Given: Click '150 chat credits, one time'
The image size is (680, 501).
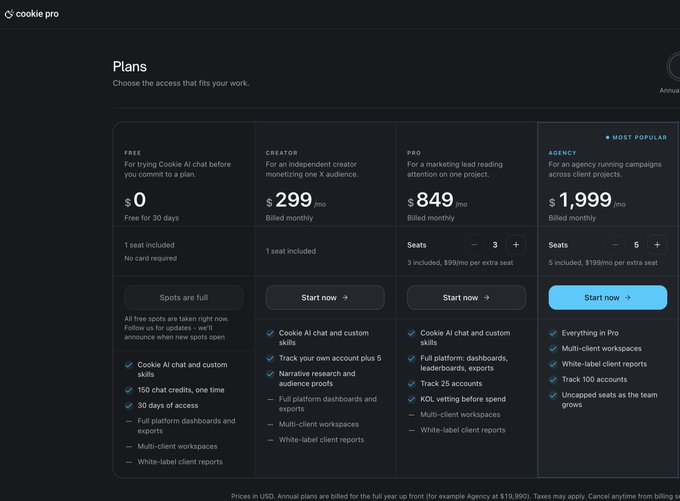Looking at the screenshot, I should (181, 390).
